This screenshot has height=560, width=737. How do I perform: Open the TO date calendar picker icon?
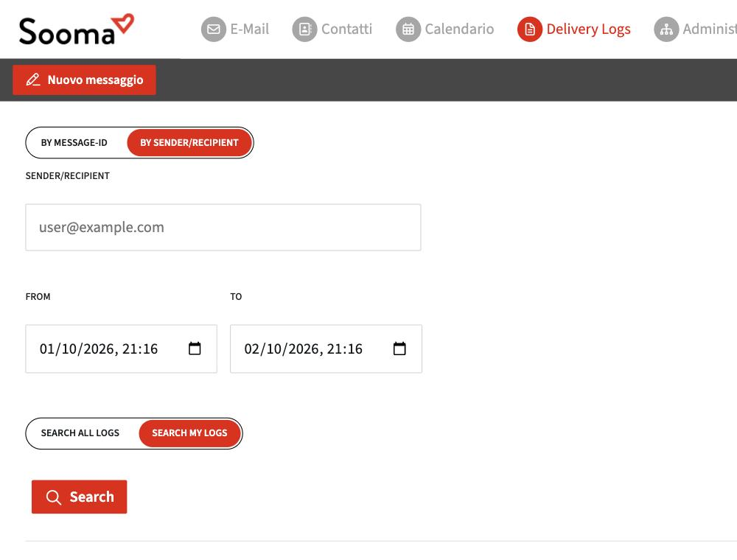pyautogui.click(x=399, y=349)
